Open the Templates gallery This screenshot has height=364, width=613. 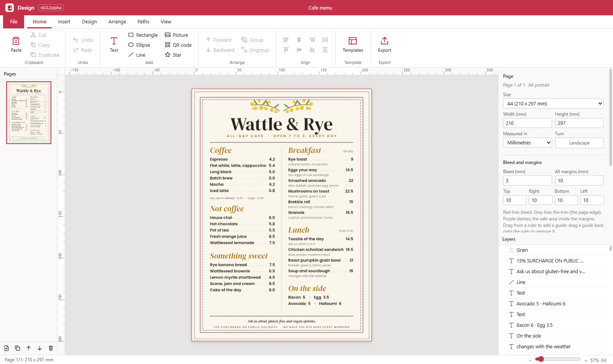click(x=353, y=44)
